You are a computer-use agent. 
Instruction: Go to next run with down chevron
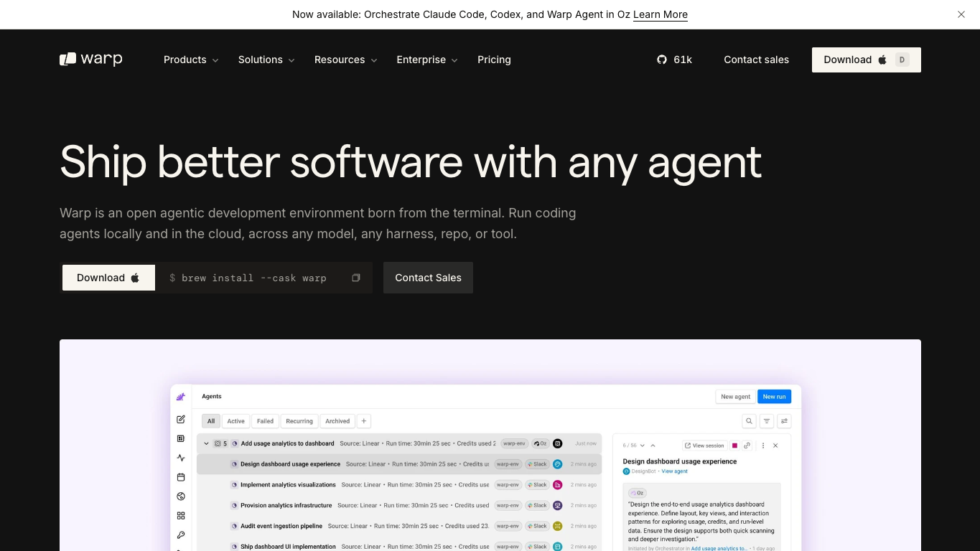coord(643,446)
